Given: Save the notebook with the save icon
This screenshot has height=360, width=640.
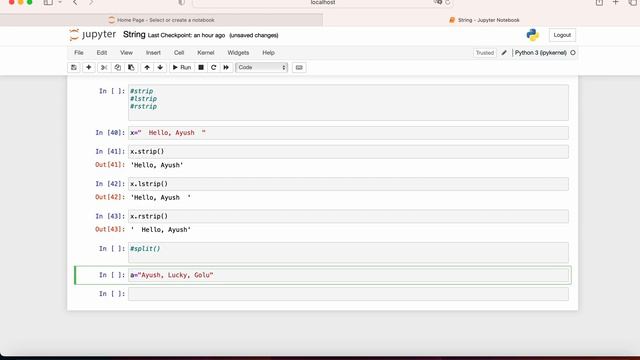Looking at the screenshot, I should click(x=74, y=67).
